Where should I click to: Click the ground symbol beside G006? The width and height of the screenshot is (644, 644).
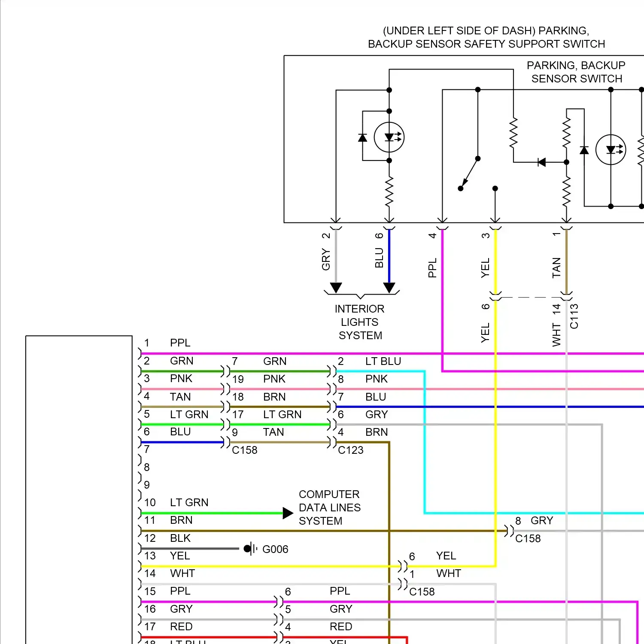click(250, 549)
